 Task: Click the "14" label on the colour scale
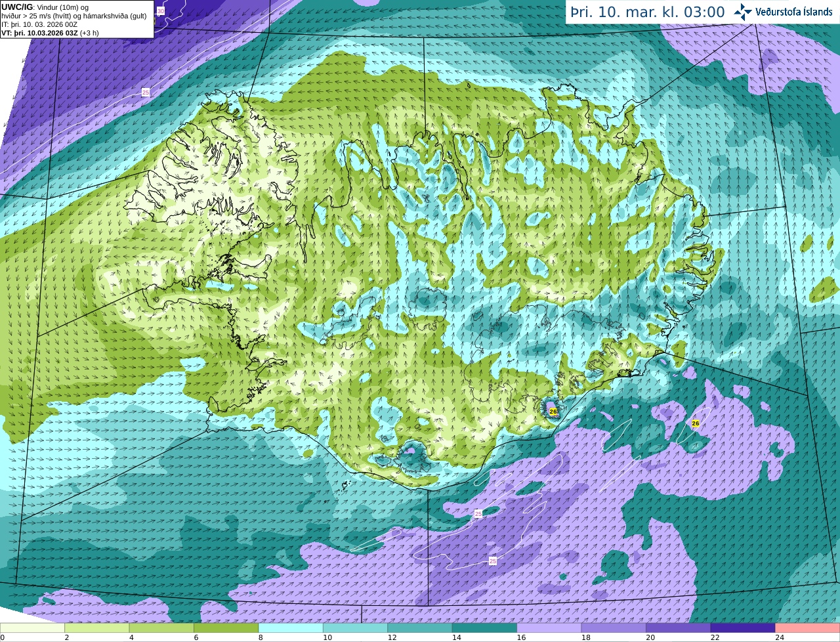pyautogui.click(x=456, y=637)
